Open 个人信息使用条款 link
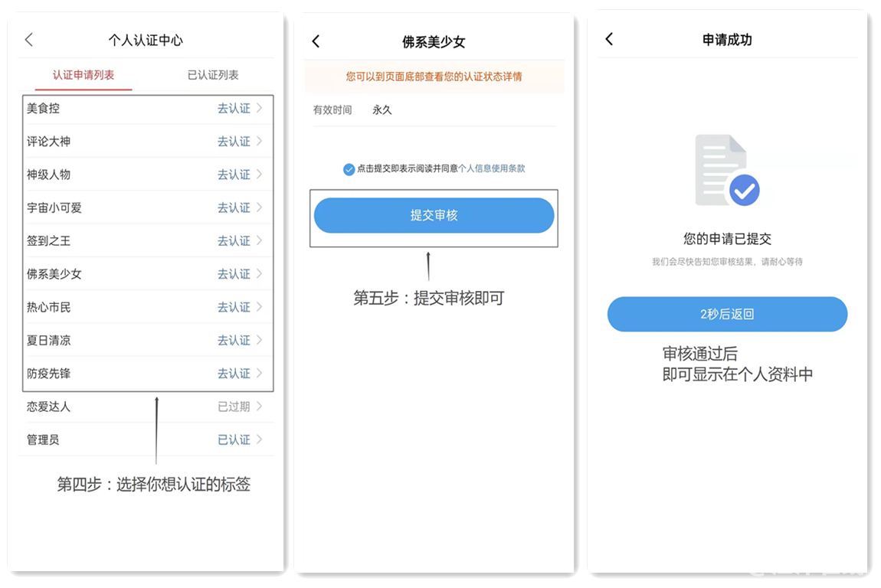The image size is (881, 588). 492,168
